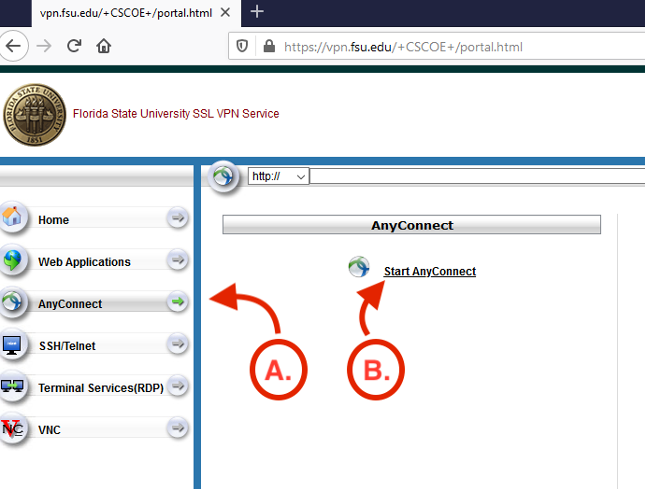
Task: Click the browser Back arrow button
Action: pos(13,46)
